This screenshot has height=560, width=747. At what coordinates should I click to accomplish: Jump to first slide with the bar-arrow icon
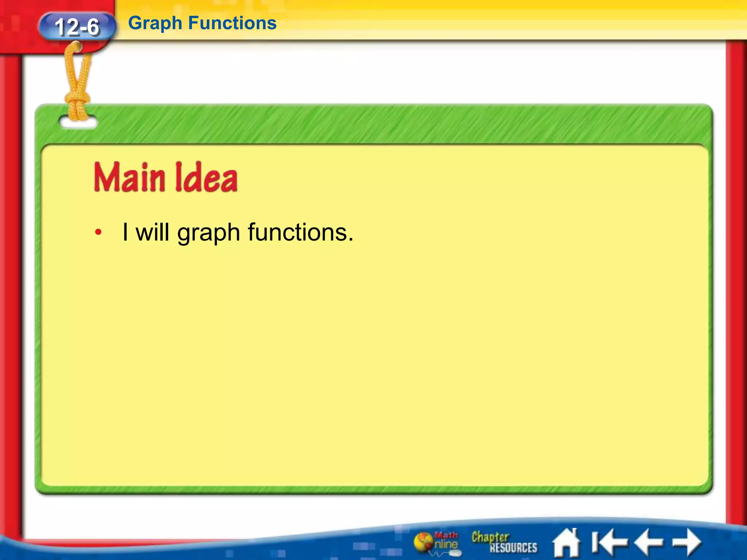(x=609, y=543)
